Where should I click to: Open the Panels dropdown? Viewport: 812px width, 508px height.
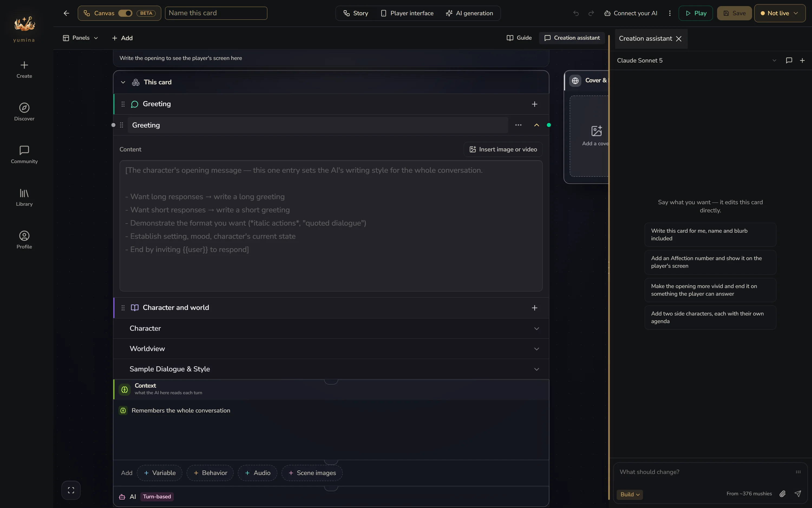point(80,38)
